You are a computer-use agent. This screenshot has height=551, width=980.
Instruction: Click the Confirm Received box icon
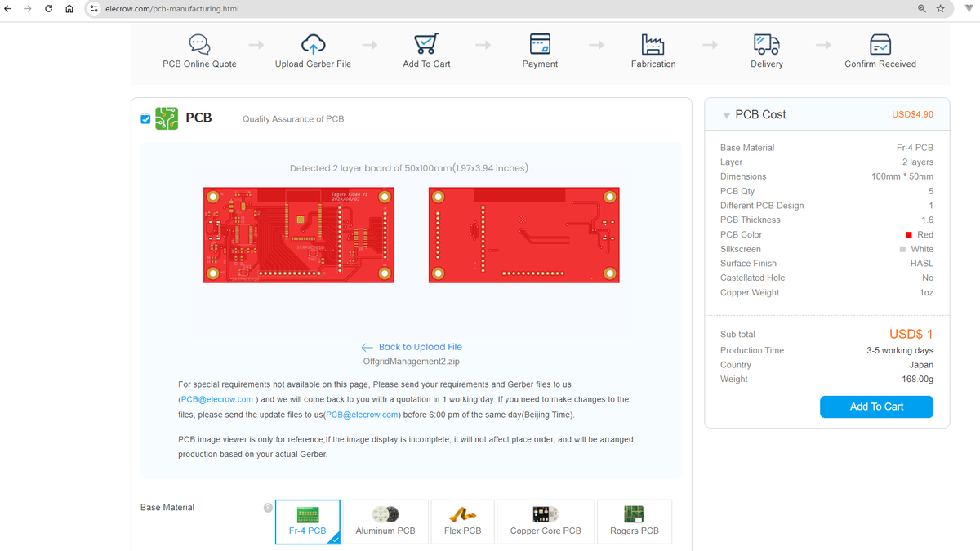click(x=880, y=44)
